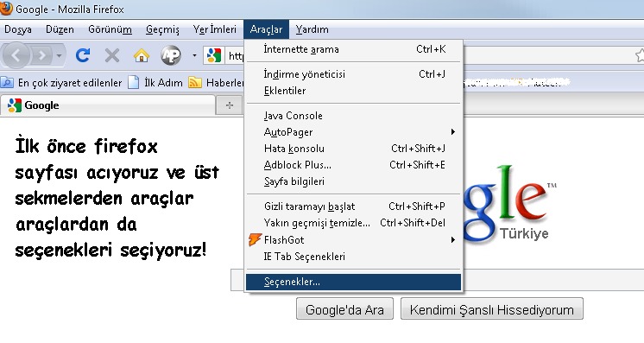Open the history dropdown beside Forward button
The height and width of the screenshot is (343, 644).
(x=60, y=55)
